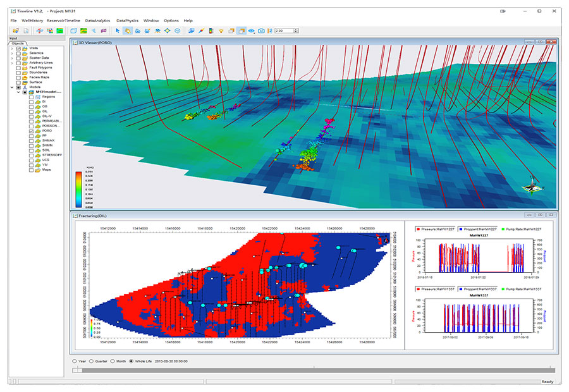
Task: Open the File menu
Action: [13, 21]
